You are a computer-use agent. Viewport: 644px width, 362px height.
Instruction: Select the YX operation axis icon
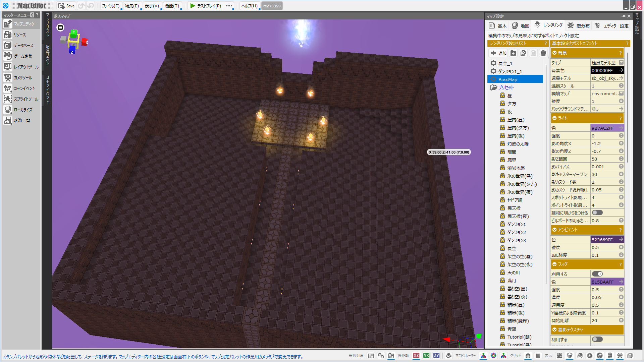coord(426,356)
